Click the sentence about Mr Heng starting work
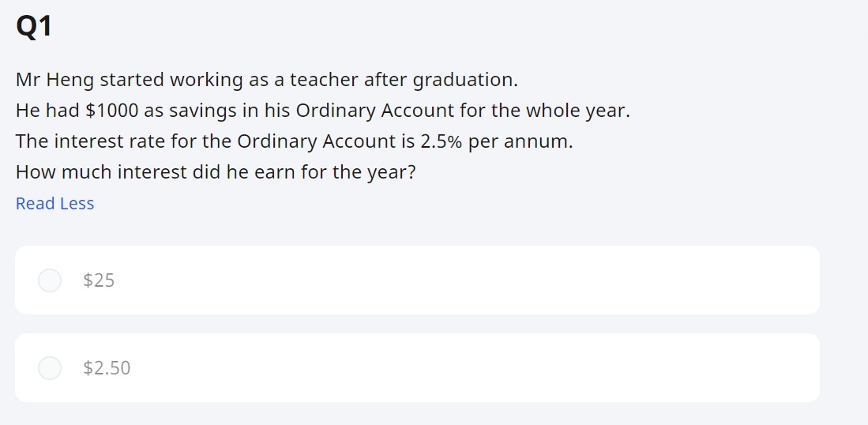This screenshot has height=425, width=868. click(266, 80)
